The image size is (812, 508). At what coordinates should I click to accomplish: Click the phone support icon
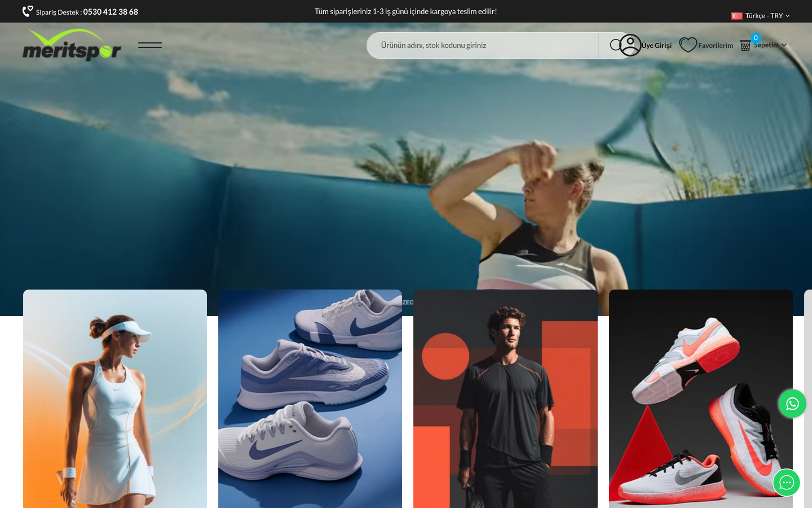28,11
